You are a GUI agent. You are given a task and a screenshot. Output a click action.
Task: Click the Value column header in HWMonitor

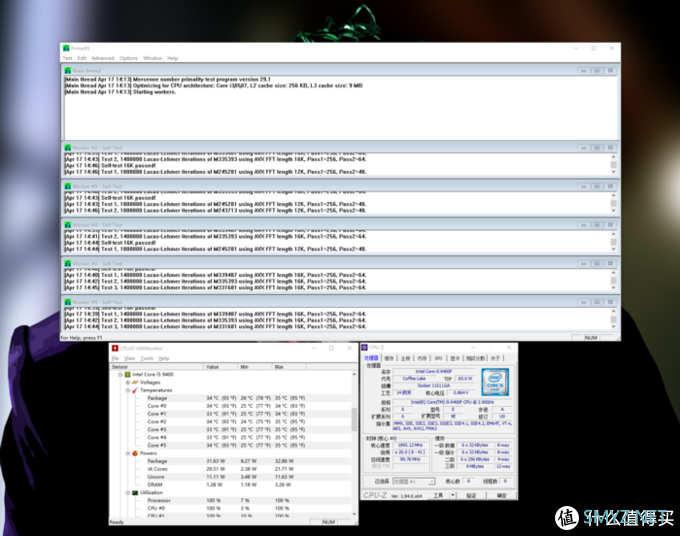220,367
